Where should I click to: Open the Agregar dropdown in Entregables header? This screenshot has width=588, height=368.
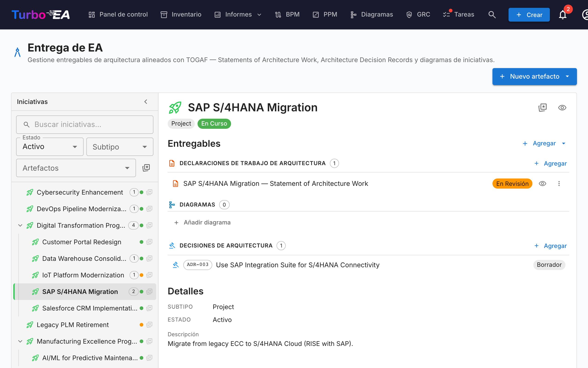click(x=545, y=143)
